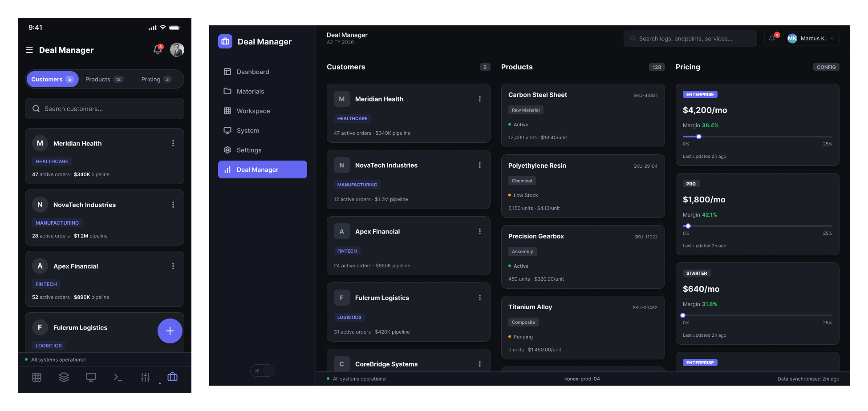Open the desktop notifications bell with red badge
The width and height of the screenshot is (868, 411).
pyautogui.click(x=772, y=39)
